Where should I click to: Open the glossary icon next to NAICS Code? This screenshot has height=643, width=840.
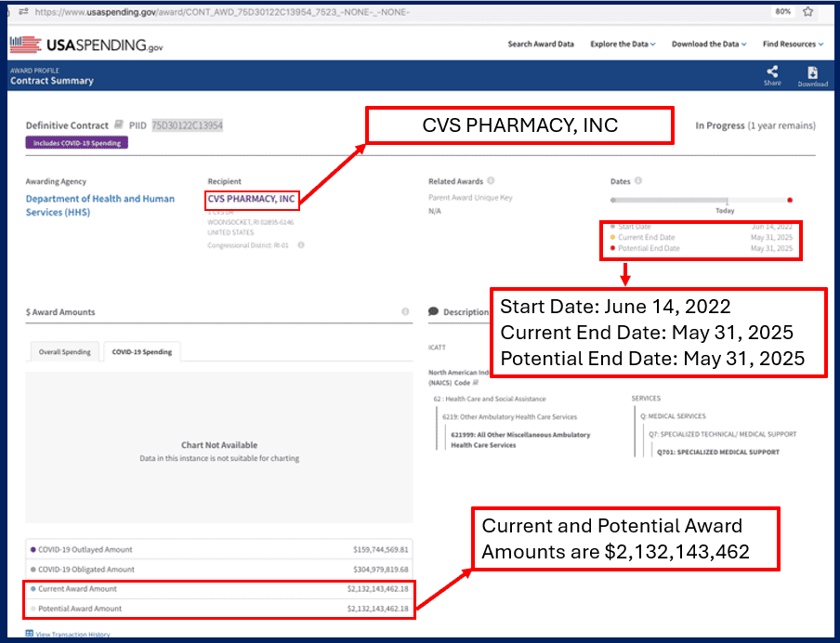(475, 383)
